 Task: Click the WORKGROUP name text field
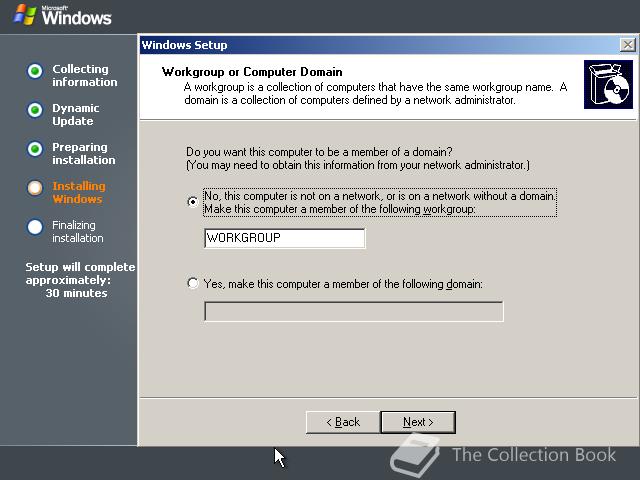284,238
